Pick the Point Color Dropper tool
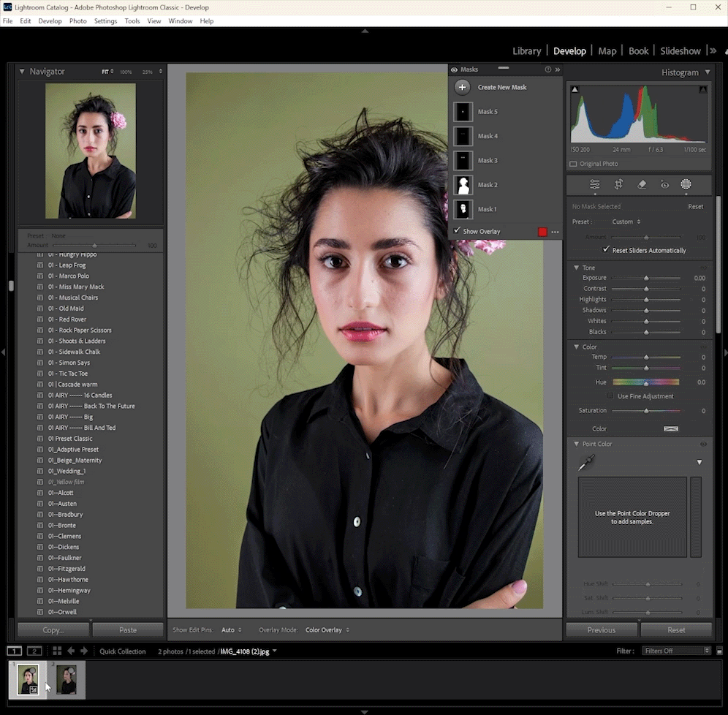728x715 pixels. (586, 463)
